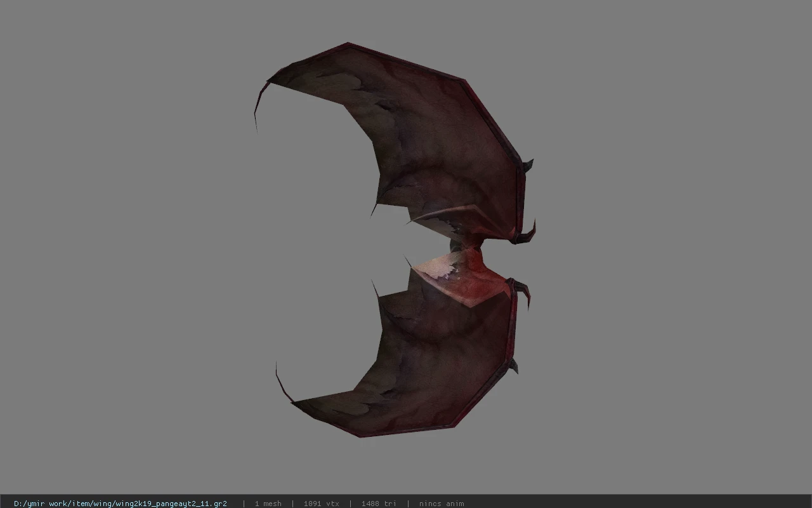Click the 'nincs anim' status entry
The height and width of the screenshot is (508, 812).
coord(442,504)
